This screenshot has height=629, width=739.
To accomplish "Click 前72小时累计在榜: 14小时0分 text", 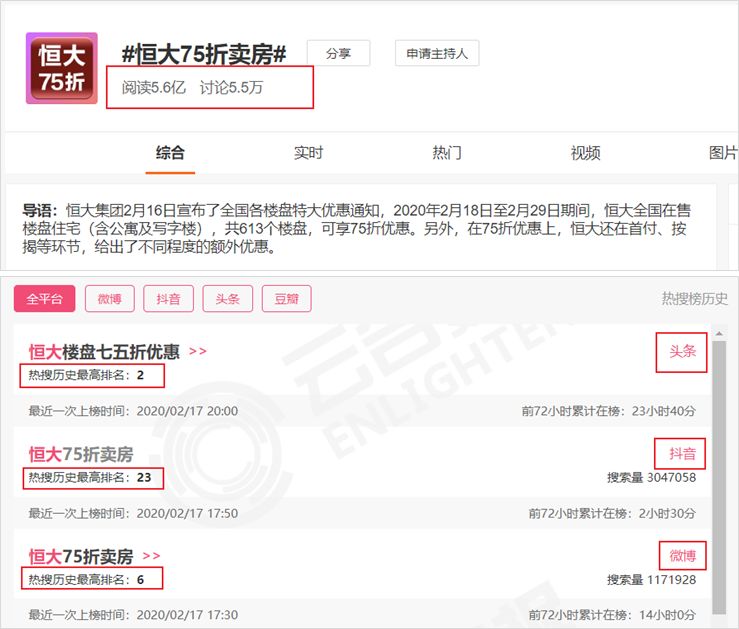I will click(612, 615).
